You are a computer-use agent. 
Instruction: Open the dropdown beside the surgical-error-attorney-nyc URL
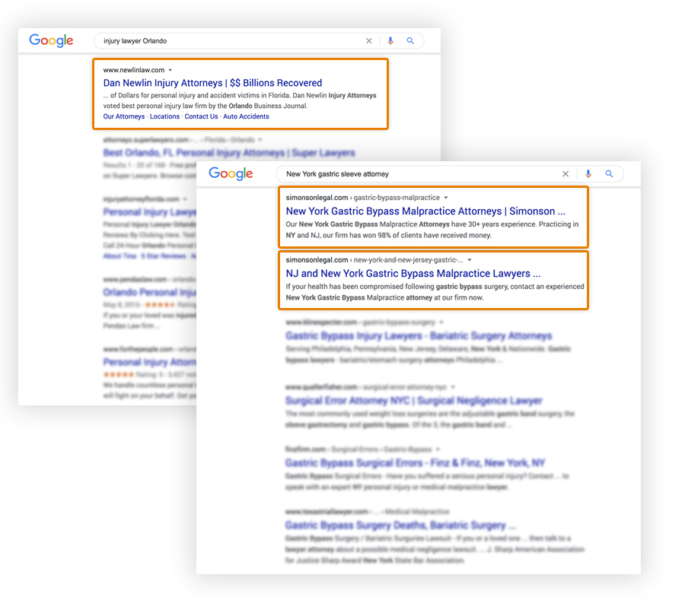(453, 387)
